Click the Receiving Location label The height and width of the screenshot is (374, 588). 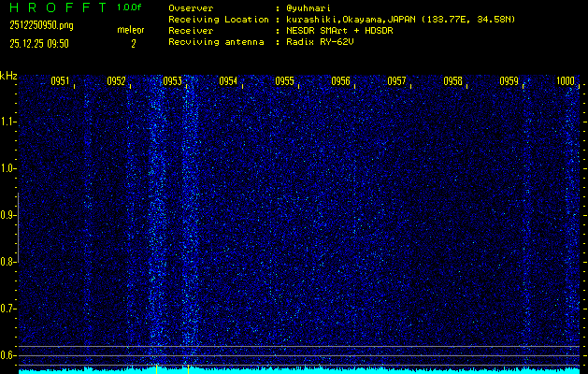(x=219, y=20)
